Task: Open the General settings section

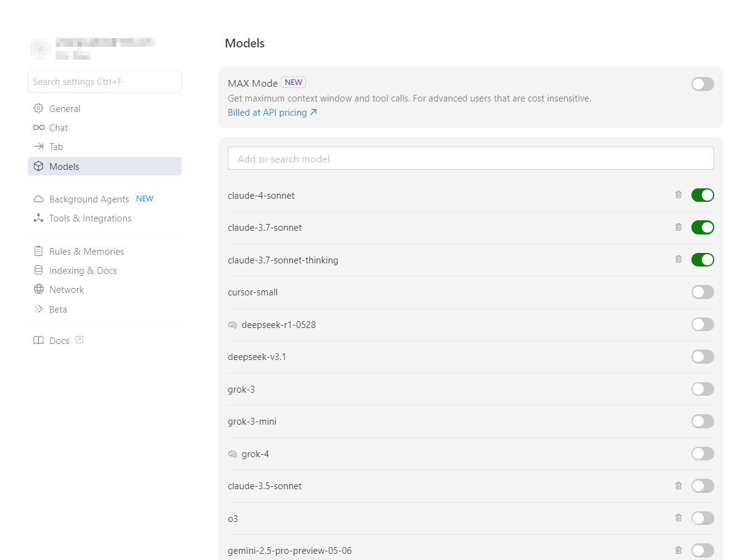Action: pyautogui.click(x=65, y=109)
